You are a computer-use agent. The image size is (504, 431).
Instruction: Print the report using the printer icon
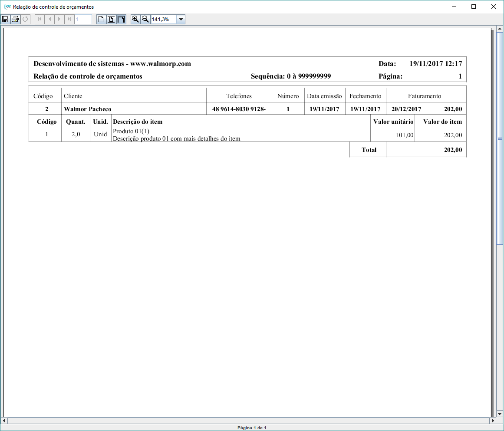[x=15, y=19]
